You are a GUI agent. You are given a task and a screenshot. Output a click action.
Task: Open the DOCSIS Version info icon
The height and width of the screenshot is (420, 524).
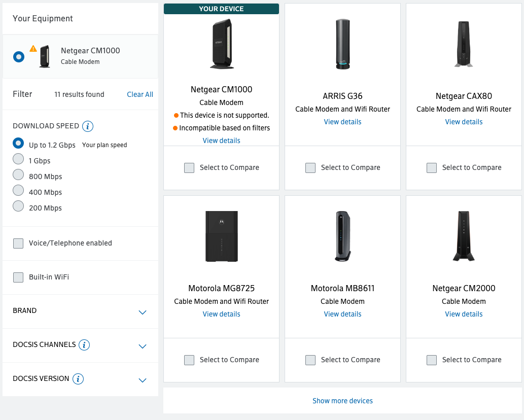click(78, 378)
